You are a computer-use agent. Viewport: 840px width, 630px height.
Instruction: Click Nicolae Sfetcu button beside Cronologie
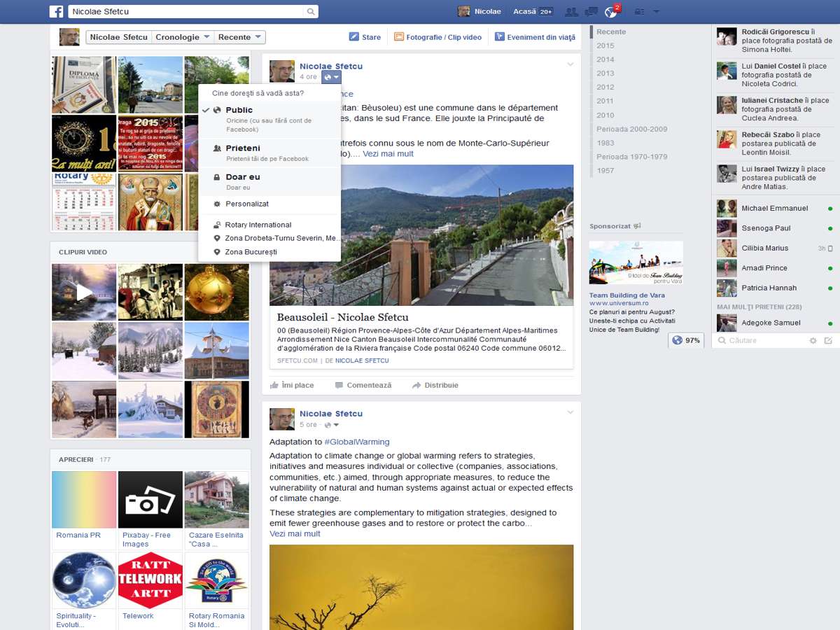(x=118, y=37)
